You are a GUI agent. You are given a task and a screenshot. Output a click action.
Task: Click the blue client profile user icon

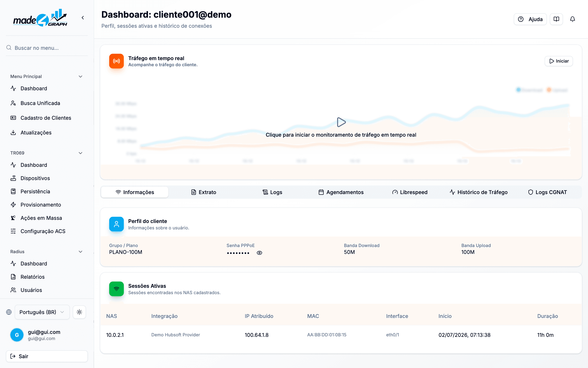pyautogui.click(x=116, y=224)
